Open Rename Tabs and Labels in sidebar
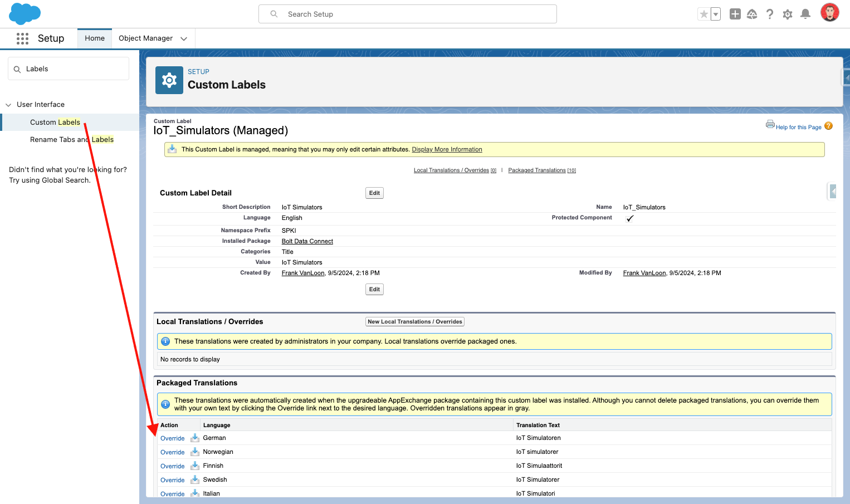 click(72, 140)
